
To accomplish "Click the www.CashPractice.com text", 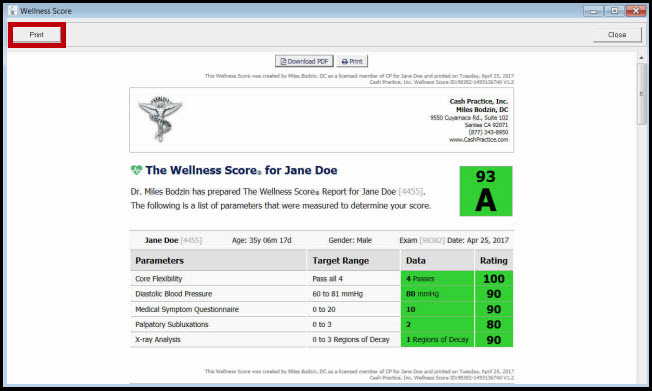I will pyautogui.click(x=478, y=140).
